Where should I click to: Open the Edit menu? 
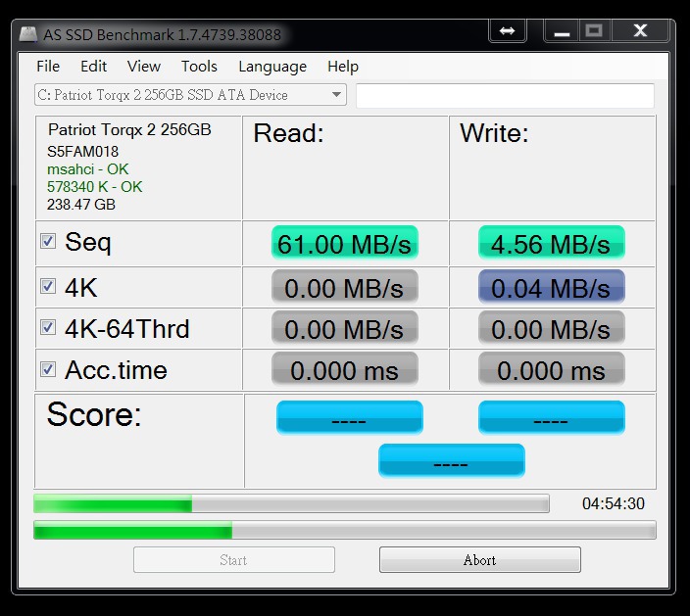93,67
